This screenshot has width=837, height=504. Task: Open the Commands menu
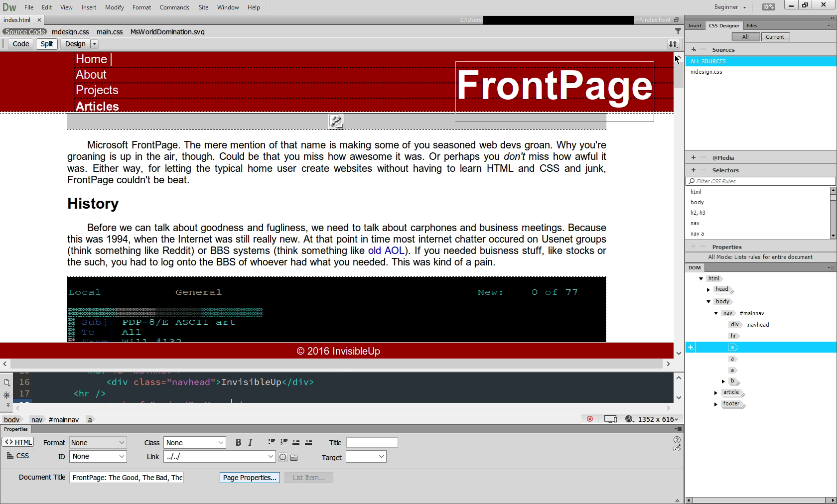coord(174,7)
